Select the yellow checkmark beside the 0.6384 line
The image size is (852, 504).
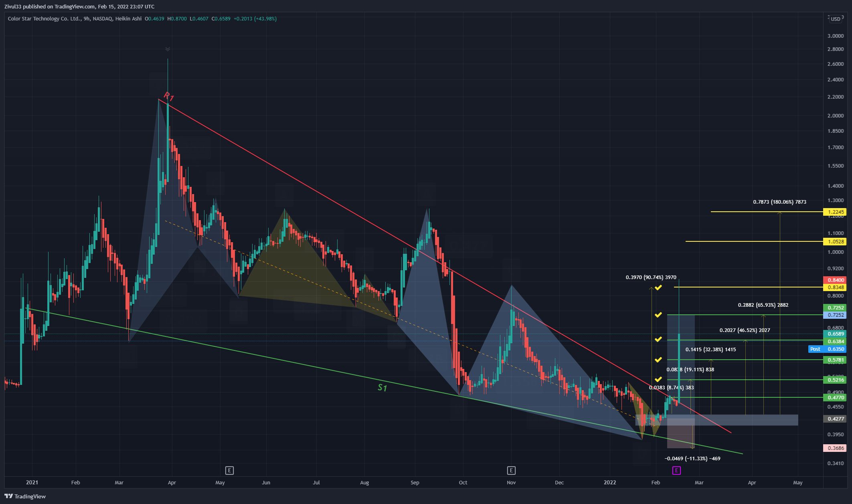[x=658, y=339]
